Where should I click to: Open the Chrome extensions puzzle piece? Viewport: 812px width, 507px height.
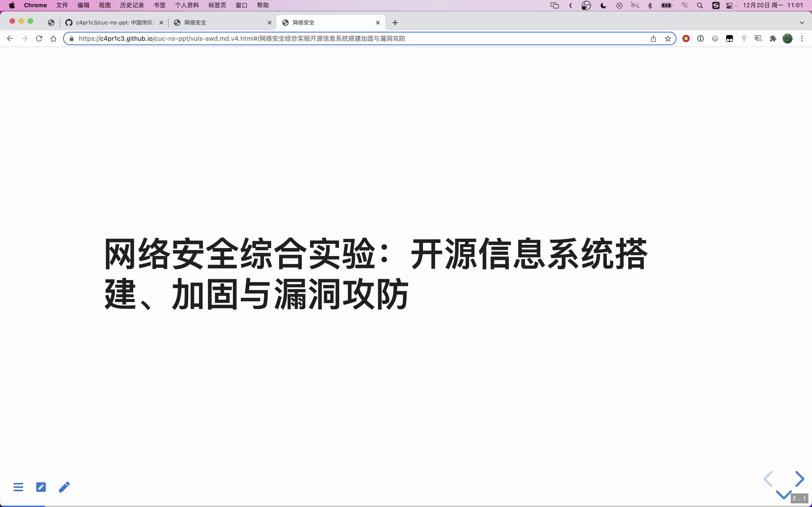tap(773, 38)
